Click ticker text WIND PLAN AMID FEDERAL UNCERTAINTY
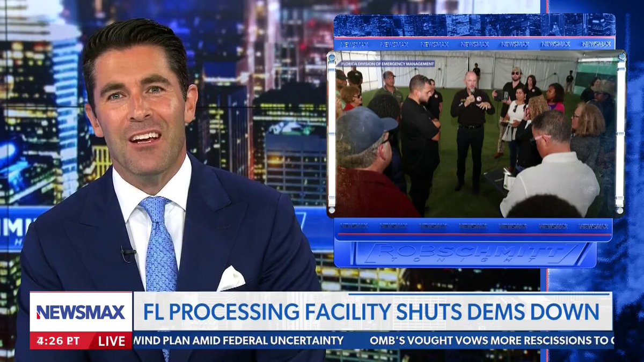Viewport: 644px width, 362px height. point(239,341)
